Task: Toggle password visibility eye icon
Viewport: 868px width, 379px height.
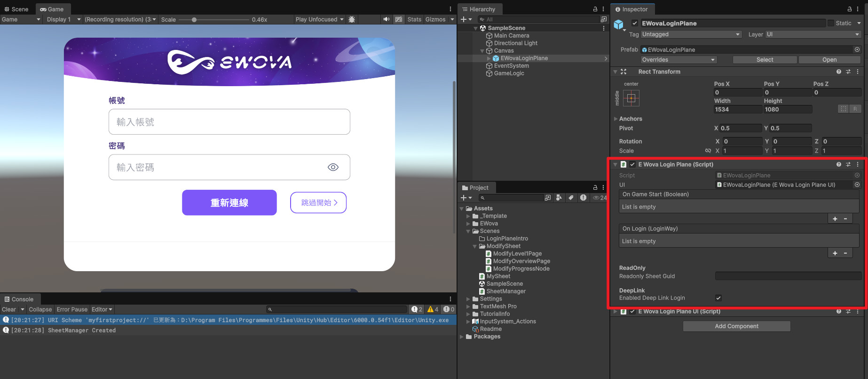Action: click(333, 167)
